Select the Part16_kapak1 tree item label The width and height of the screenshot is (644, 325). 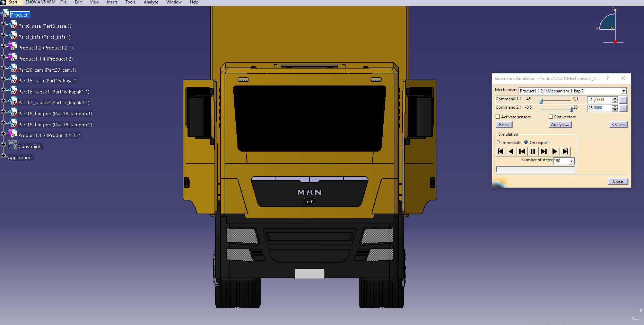(54, 92)
